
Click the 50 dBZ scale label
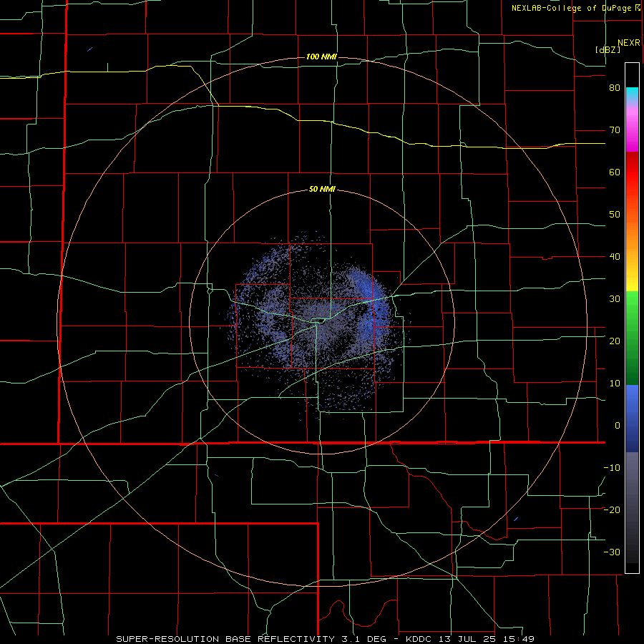pos(615,215)
